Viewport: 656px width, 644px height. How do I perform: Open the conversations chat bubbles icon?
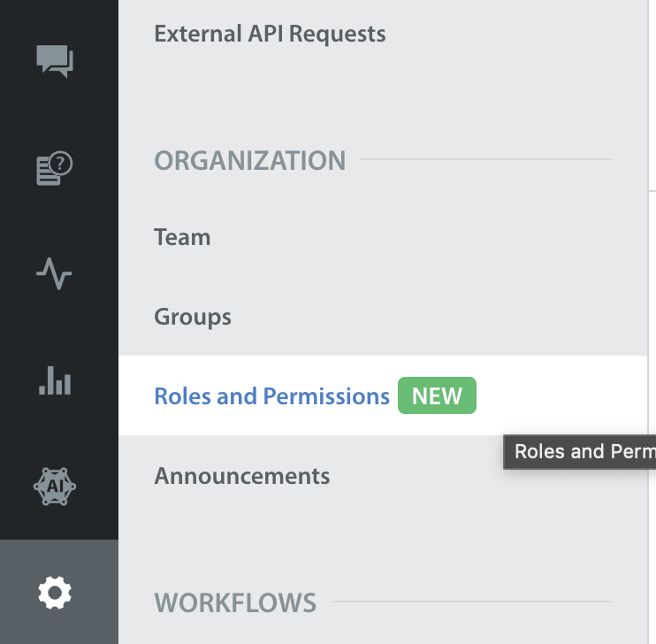pos(55,61)
